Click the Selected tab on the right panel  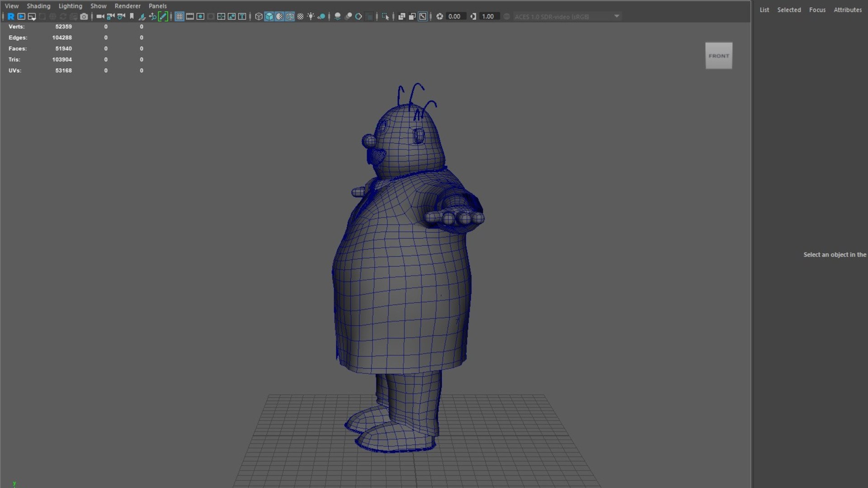(789, 9)
